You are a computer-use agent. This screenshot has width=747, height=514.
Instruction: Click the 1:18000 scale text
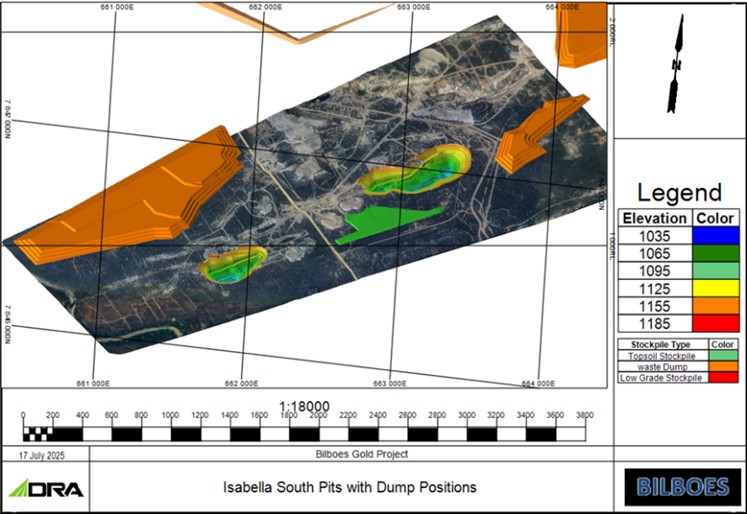click(x=304, y=406)
